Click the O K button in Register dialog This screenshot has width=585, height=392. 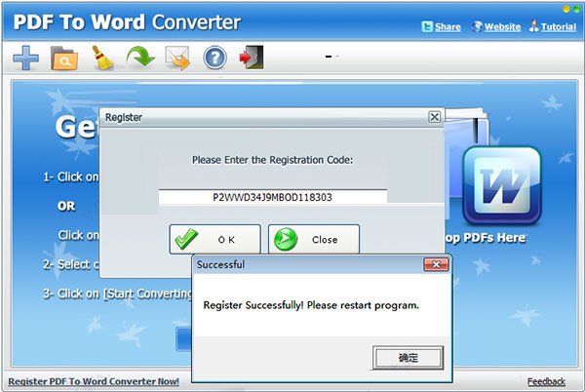[x=214, y=240]
